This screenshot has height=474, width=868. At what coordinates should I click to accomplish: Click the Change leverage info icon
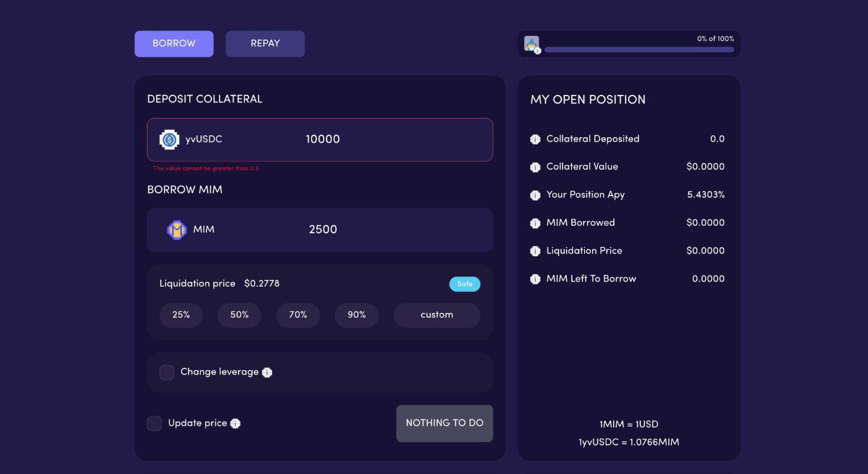click(267, 372)
